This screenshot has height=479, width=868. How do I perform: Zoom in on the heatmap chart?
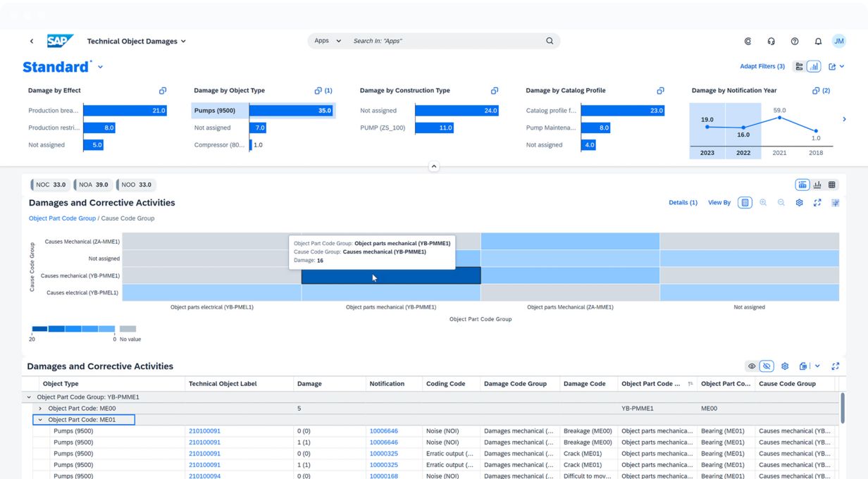(763, 203)
